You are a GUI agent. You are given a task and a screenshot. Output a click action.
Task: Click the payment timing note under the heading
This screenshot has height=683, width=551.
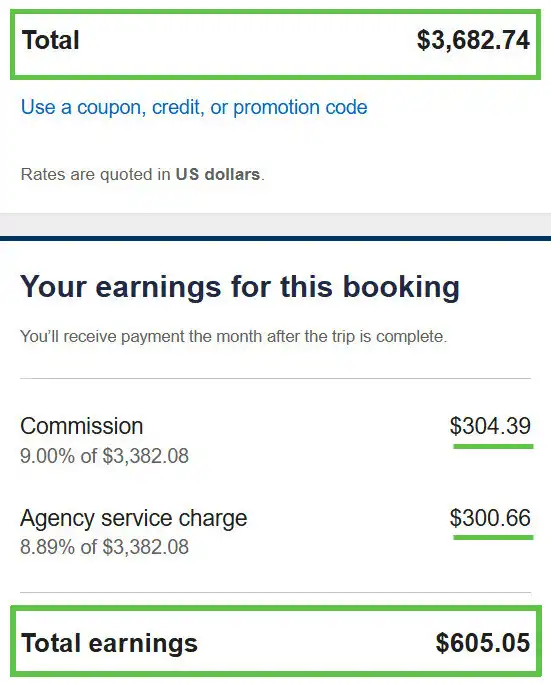pyautogui.click(x=233, y=337)
